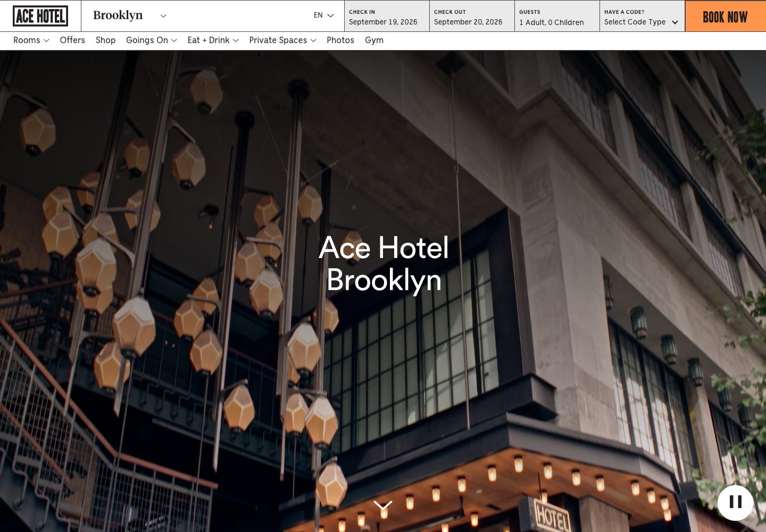Click the Ace Hotel logo
Viewport: 766px width, 532px height.
pyautogui.click(x=40, y=16)
